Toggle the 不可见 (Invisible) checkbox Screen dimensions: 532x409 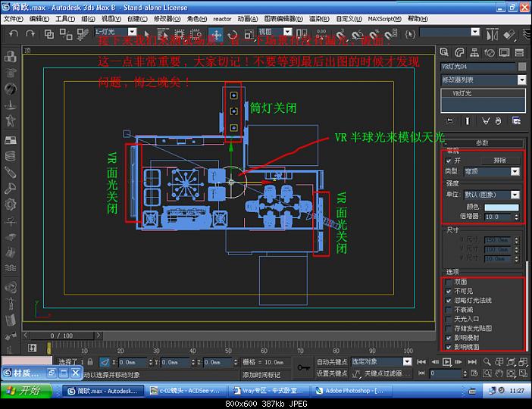[x=449, y=291]
